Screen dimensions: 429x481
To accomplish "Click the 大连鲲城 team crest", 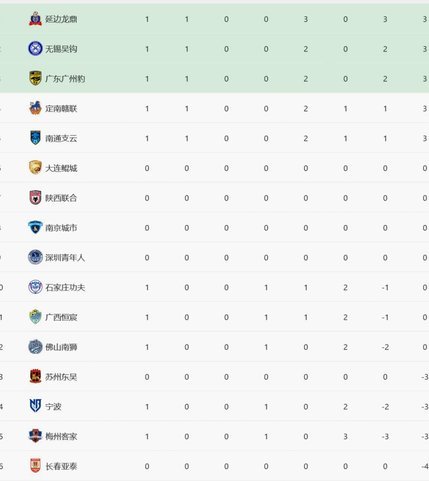I will [35, 168].
